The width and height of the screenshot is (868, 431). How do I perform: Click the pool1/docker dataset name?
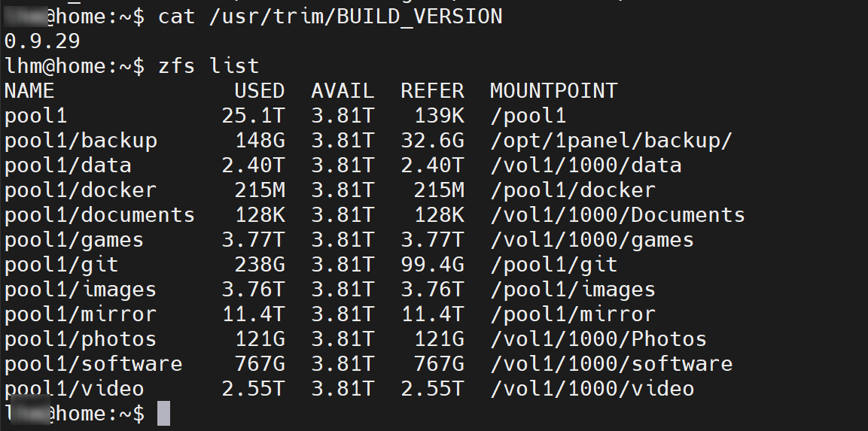(x=81, y=190)
